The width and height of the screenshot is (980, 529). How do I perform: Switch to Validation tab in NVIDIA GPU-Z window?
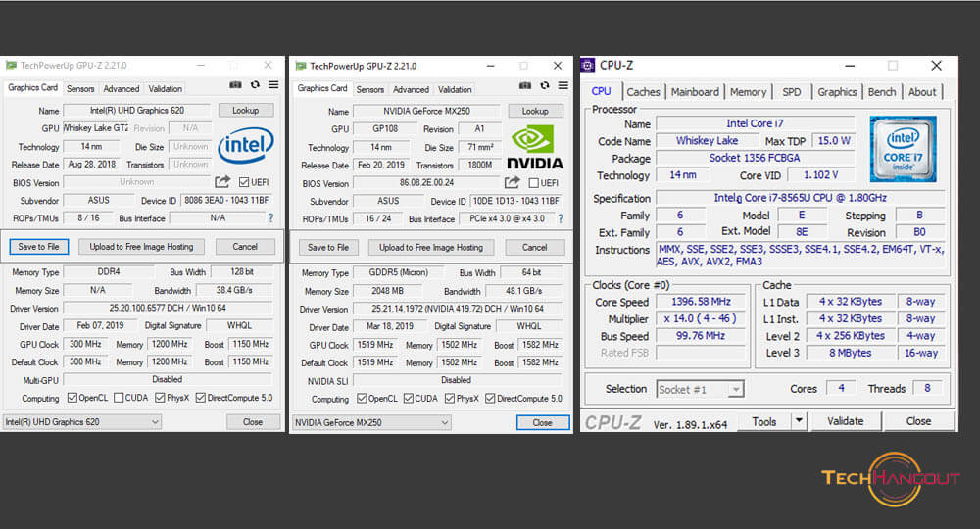(x=455, y=89)
